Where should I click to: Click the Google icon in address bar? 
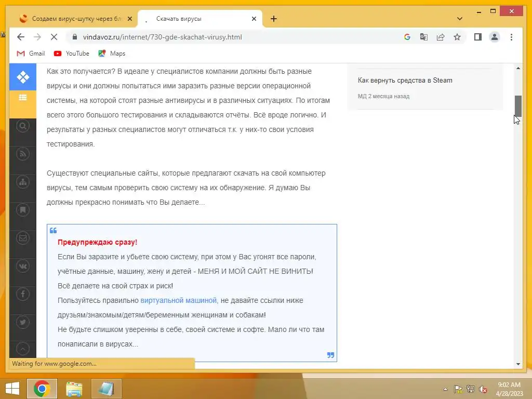click(x=407, y=37)
